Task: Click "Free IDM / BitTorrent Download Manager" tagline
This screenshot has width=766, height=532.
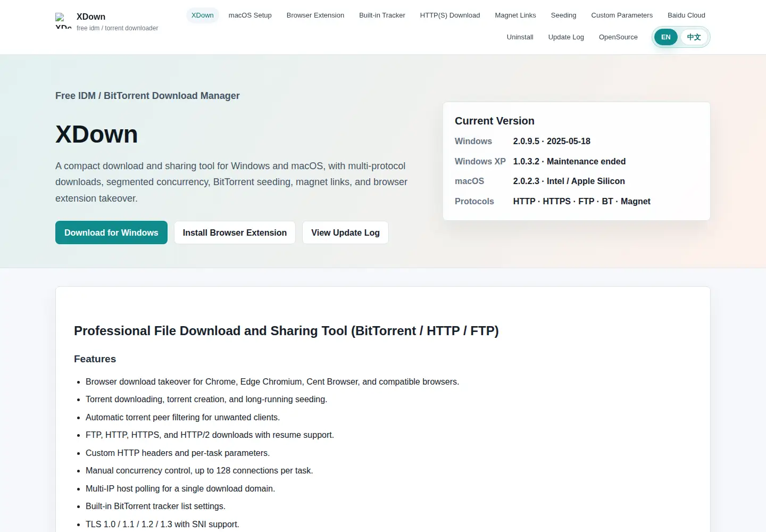Action: tap(147, 96)
